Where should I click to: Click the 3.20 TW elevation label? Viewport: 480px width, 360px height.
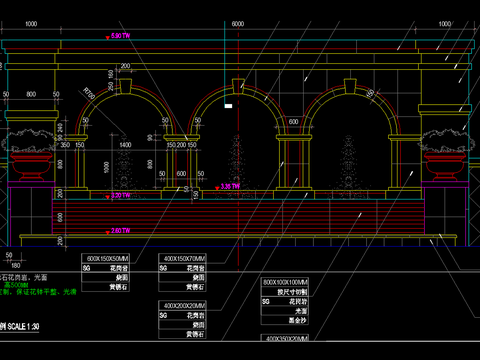(x=118, y=195)
